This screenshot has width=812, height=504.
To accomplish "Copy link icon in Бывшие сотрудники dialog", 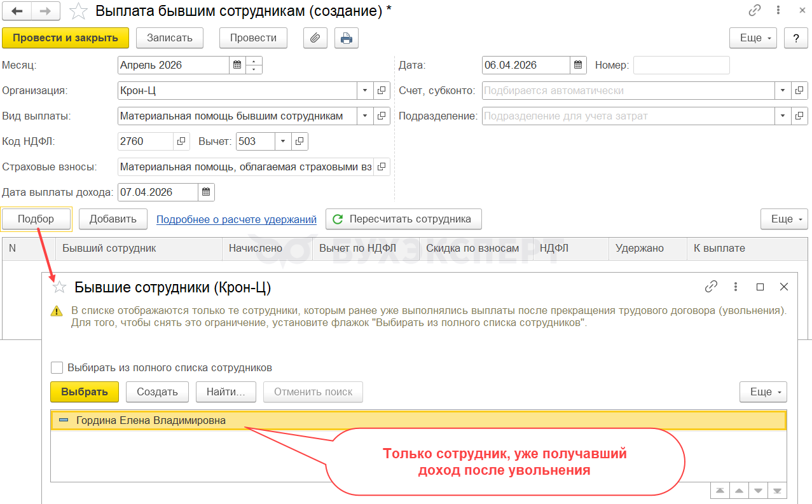I will click(711, 287).
